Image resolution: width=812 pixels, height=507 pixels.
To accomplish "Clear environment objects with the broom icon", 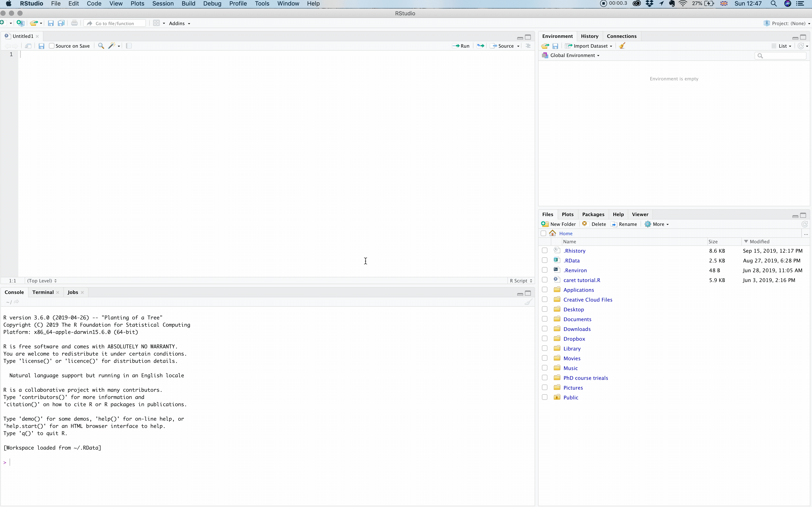I will (x=622, y=46).
